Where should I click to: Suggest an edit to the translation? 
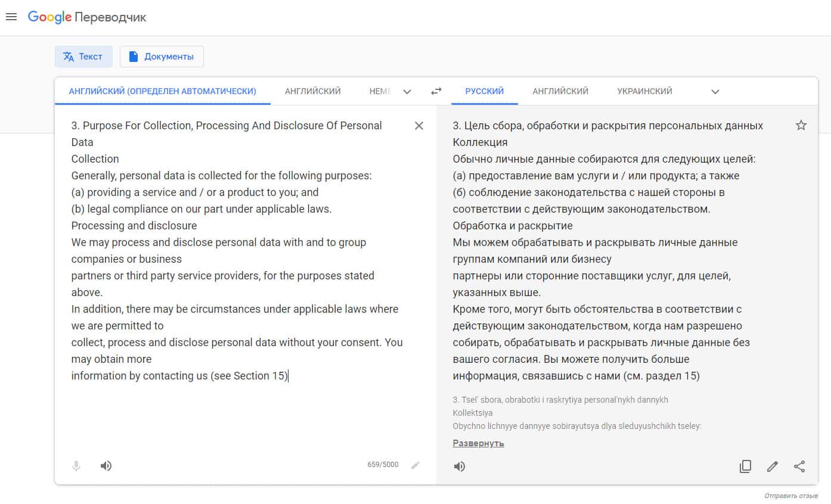tap(773, 466)
